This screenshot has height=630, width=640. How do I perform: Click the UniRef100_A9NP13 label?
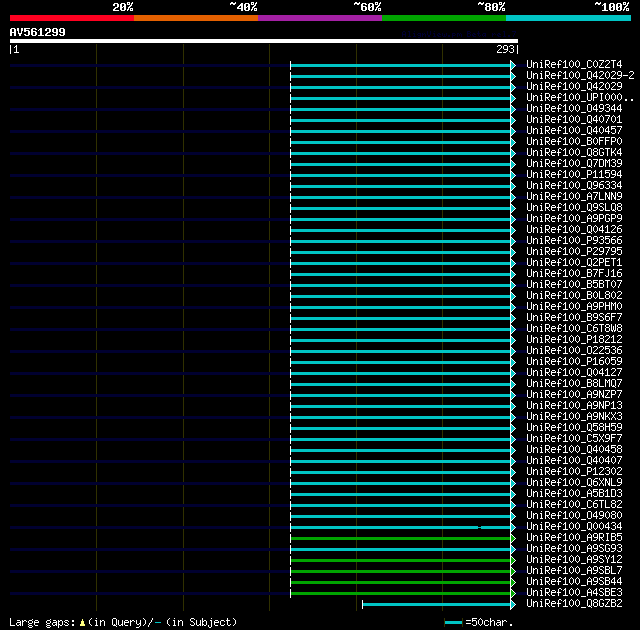(x=574, y=406)
